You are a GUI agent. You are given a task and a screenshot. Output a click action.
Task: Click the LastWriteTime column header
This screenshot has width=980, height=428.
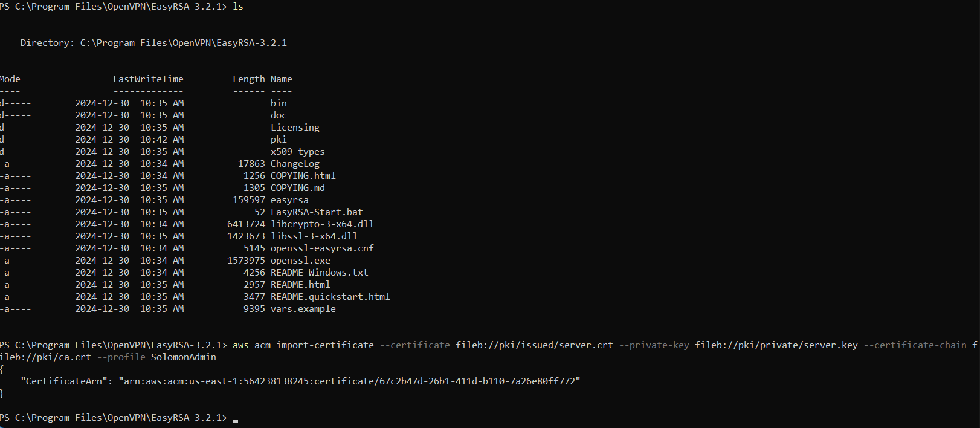pos(148,79)
